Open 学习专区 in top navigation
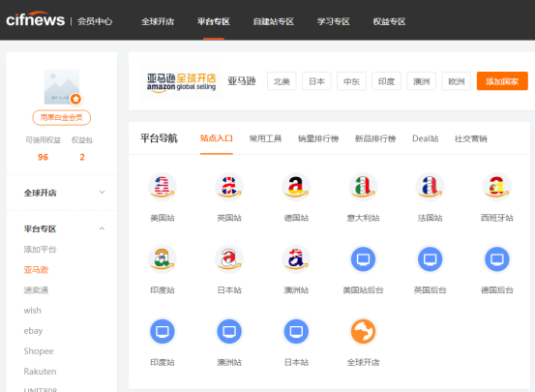 click(x=334, y=21)
